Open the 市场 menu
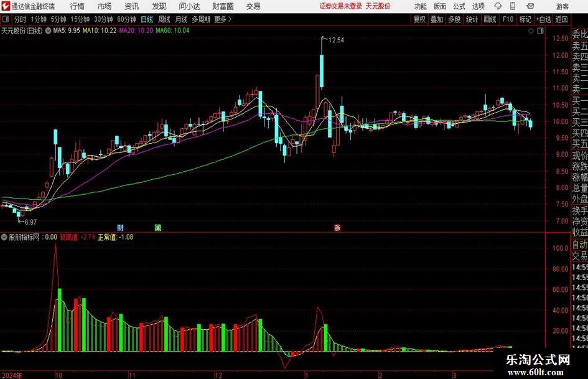Viewport: 588px width, 379px height. point(105,6)
